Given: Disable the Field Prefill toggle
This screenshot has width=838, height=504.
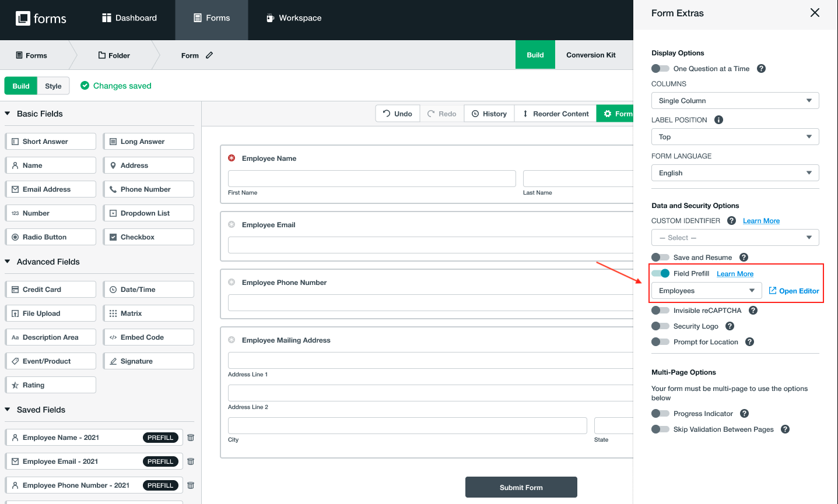Looking at the screenshot, I should click(661, 274).
